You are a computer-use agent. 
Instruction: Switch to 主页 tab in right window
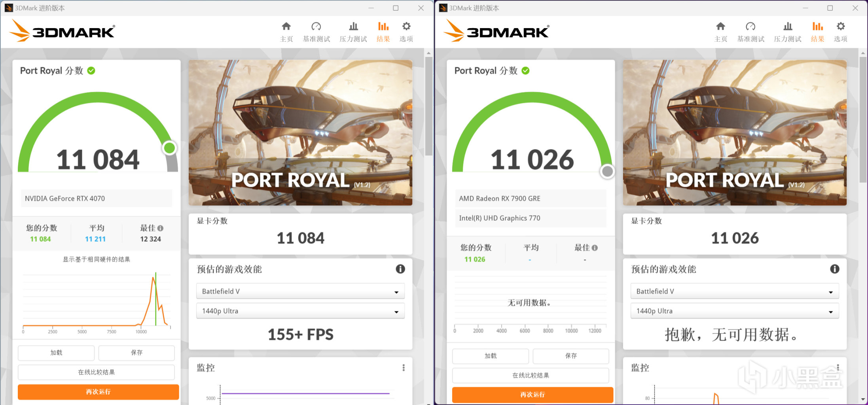[x=721, y=32]
